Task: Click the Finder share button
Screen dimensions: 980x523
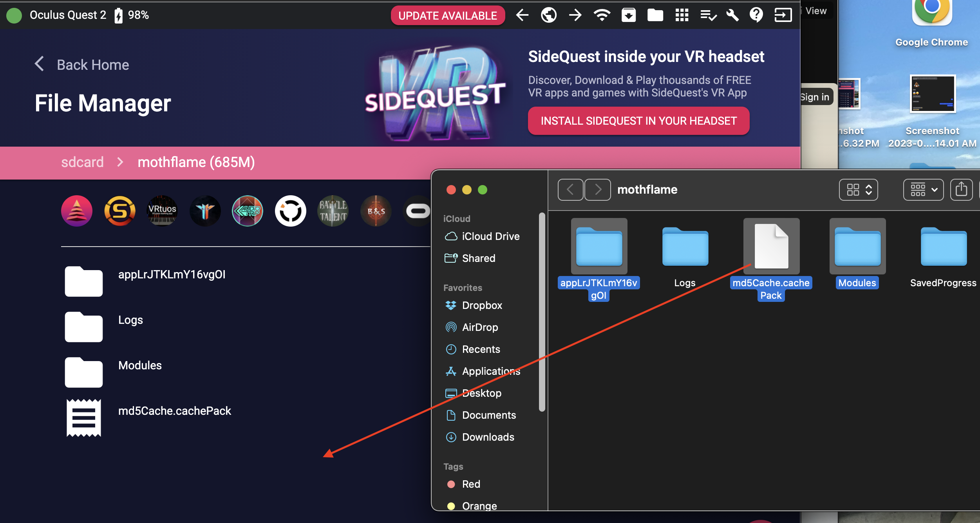Action: (961, 190)
